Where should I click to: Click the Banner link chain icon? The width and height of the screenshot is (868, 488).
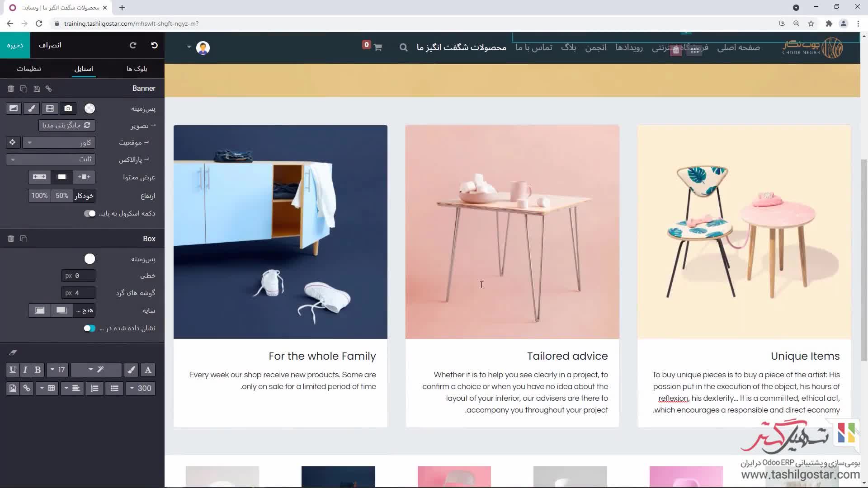click(49, 89)
